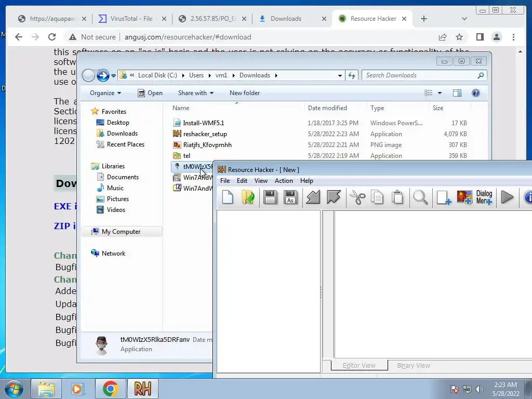Open recent locations dropdown beside navigation arrows
The height and width of the screenshot is (399, 532).
[x=113, y=76]
